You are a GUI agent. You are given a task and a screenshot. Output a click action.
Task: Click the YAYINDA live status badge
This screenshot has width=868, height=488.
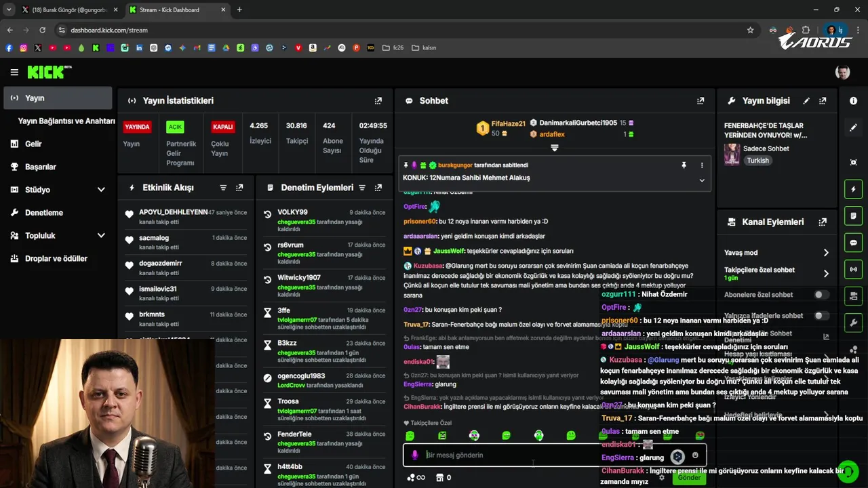(138, 127)
